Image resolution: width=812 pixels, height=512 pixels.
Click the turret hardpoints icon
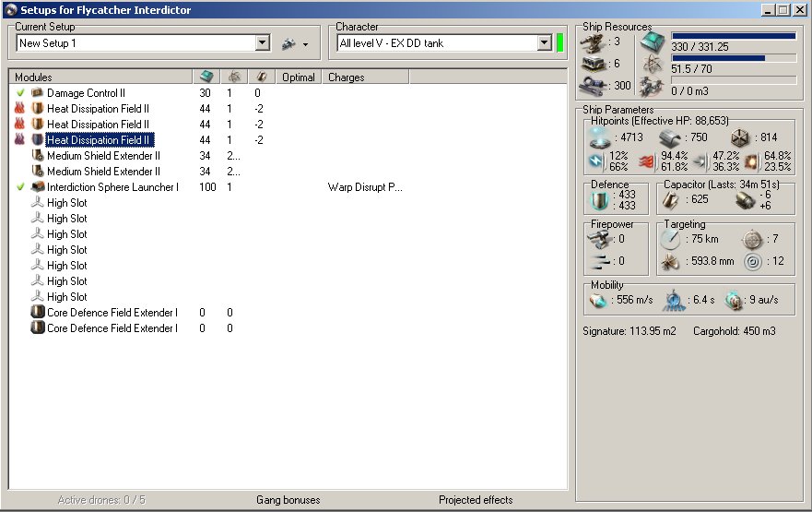pos(592,43)
